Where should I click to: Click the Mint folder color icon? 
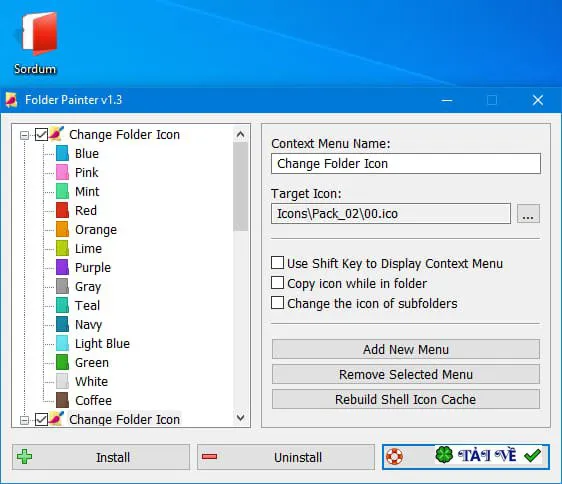62,191
